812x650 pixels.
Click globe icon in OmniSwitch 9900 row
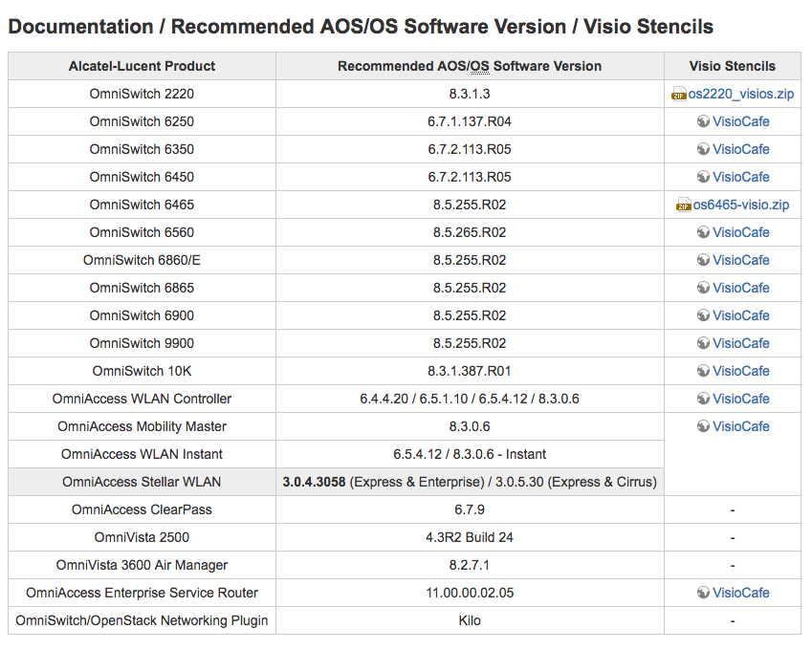point(703,343)
